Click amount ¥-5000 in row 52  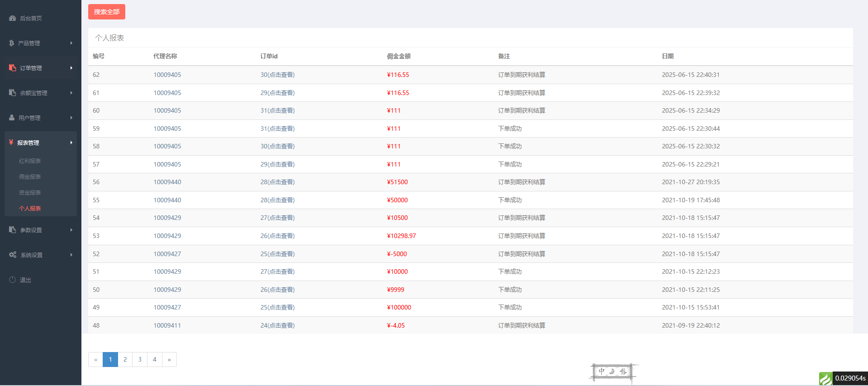tap(397, 254)
